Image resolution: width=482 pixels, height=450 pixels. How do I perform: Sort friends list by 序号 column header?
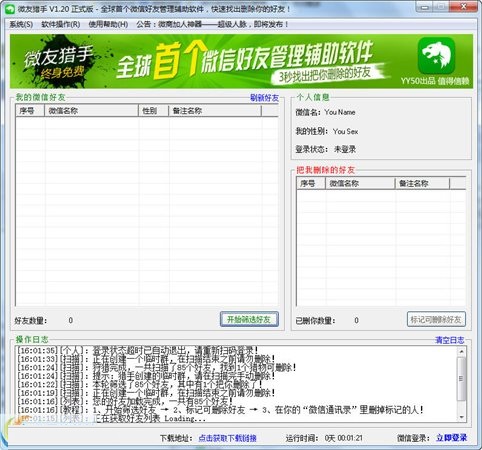coord(30,111)
